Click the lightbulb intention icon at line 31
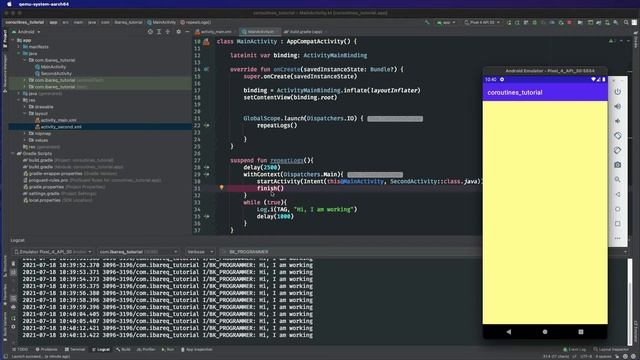The width and height of the screenshot is (640, 360). point(222,187)
